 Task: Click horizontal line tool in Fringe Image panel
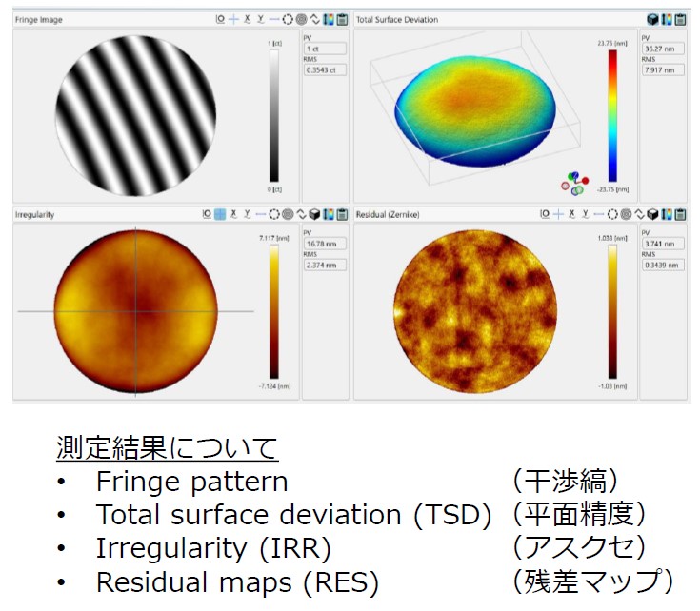click(274, 19)
